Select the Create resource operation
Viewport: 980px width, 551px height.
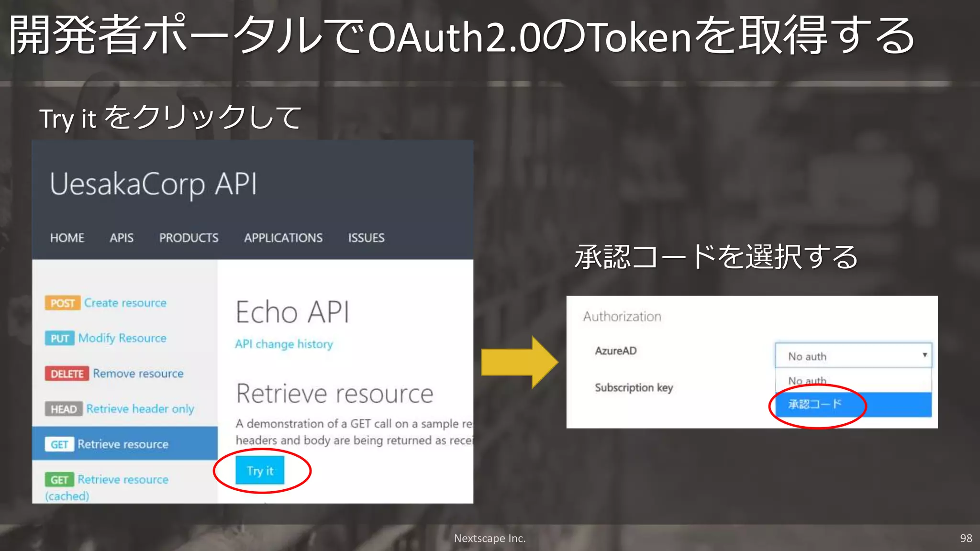[x=125, y=303]
